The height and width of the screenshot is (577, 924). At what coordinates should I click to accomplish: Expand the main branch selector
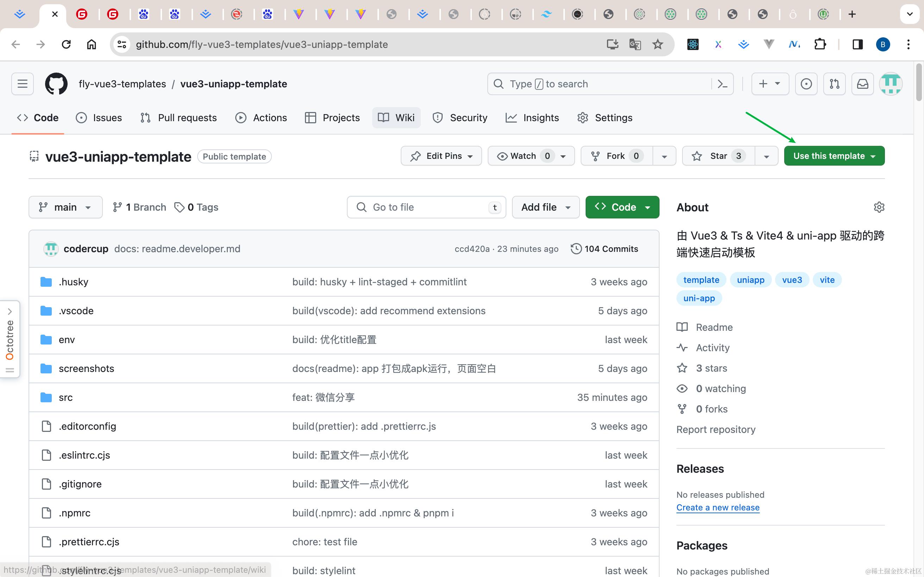(65, 207)
